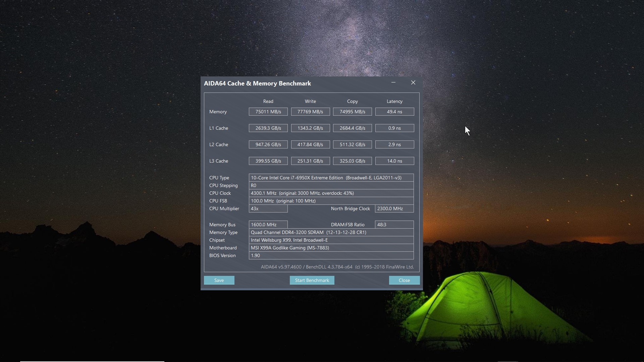Viewport: 644px width, 362px height.
Task: Click the Latency column header
Action: tap(394, 101)
